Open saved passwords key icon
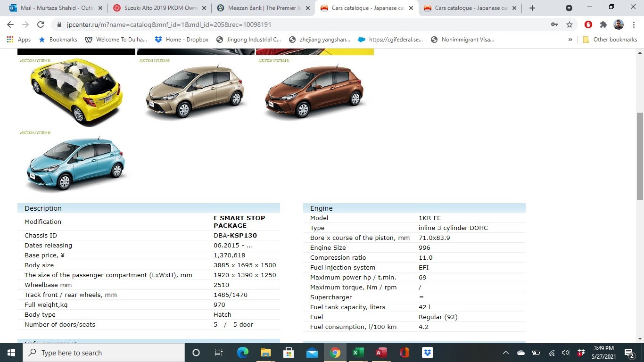The height and width of the screenshot is (362, 644). pos(554,25)
